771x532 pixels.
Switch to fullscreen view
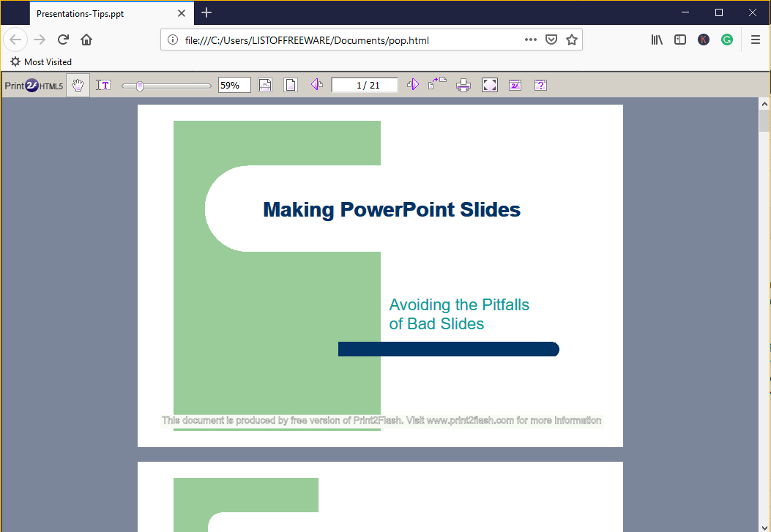click(x=490, y=86)
